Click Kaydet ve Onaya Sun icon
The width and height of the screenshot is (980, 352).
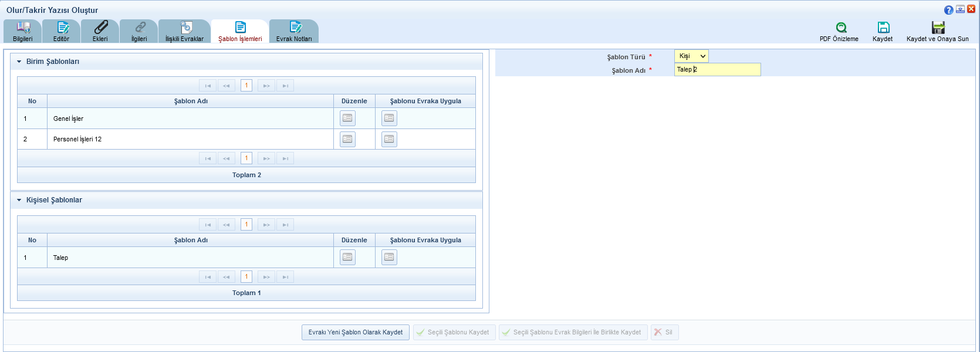(938, 28)
